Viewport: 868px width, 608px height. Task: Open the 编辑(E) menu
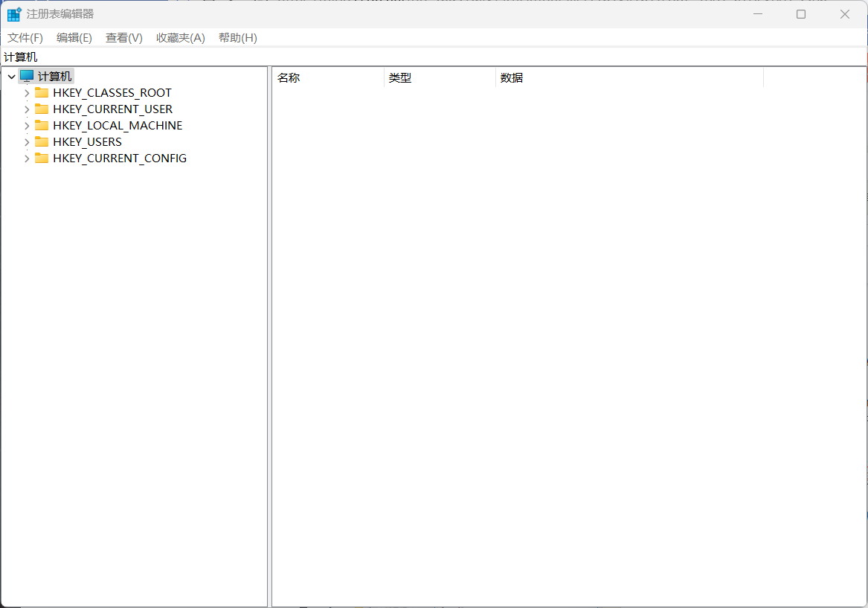pos(74,38)
